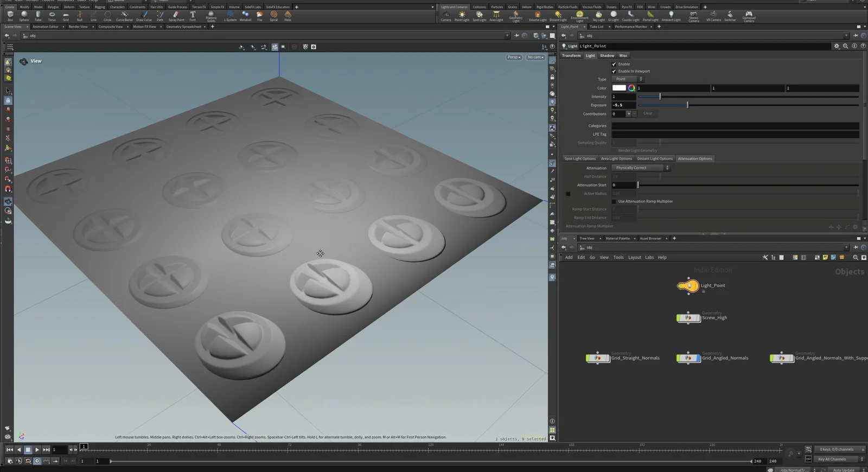Open the Spot Light Options tab
The image size is (868, 472).
point(580,159)
